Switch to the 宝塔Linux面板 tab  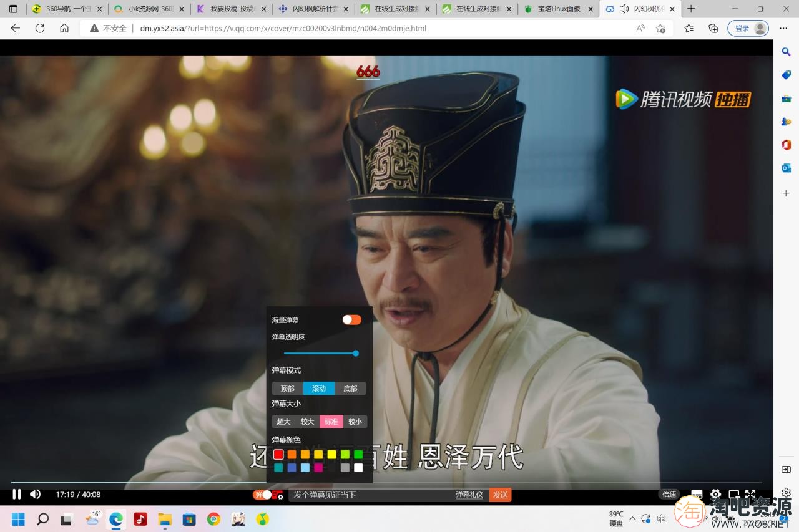click(559, 9)
